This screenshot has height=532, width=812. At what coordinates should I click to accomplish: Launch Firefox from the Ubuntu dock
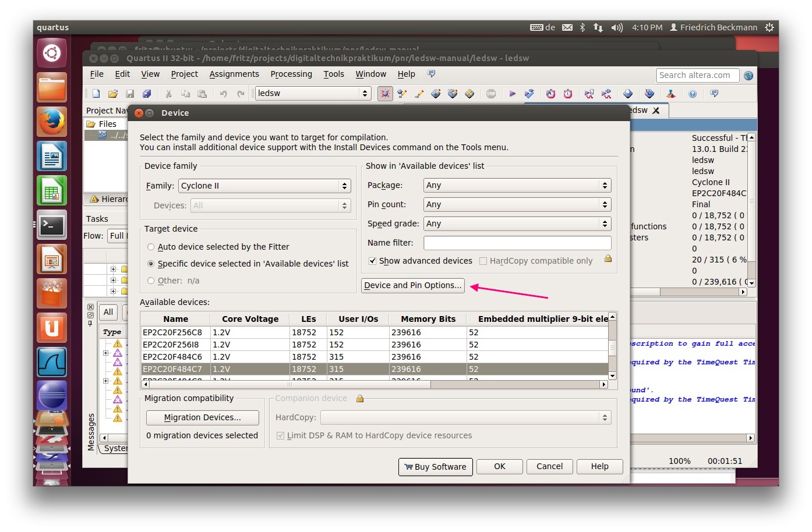pyautogui.click(x=52, y=122)
